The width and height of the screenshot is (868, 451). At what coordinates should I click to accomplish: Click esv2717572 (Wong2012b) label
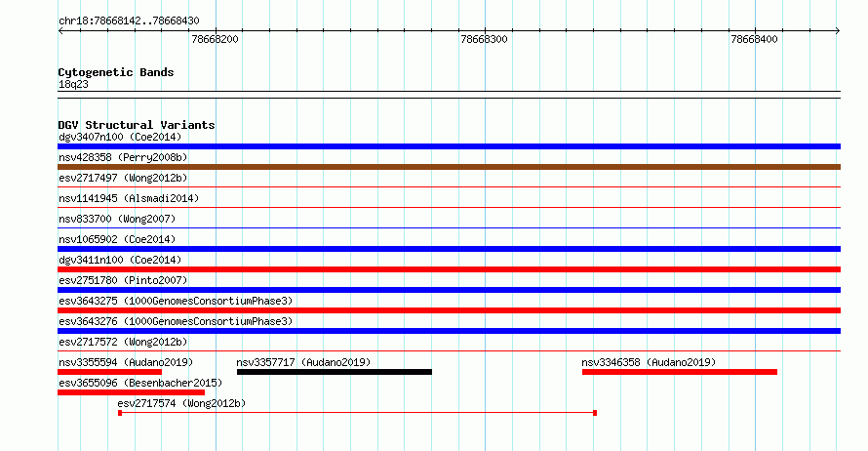(x=123, y=342)
